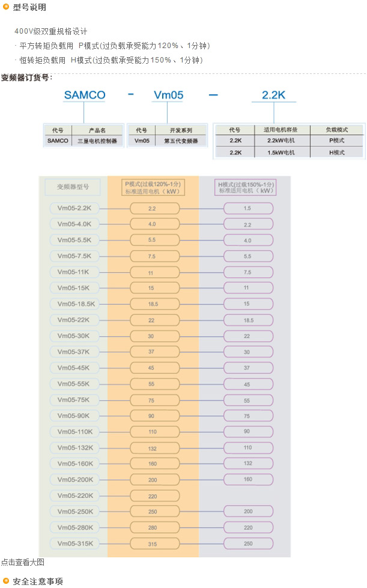Click the 恒转矩负载用 H模式 description line
The image size is (367, 588).
point(109,60)
